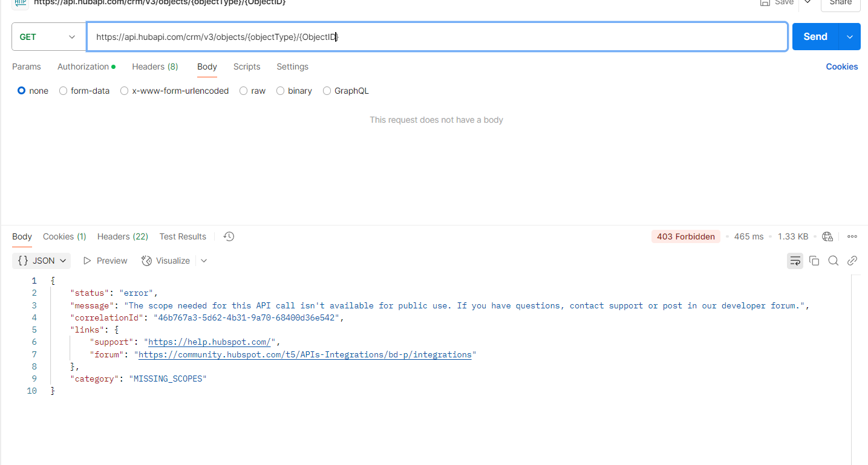Viewport: 868px width, 465px height.
Task: Open the Authorization tab
Action: point(82,67)
